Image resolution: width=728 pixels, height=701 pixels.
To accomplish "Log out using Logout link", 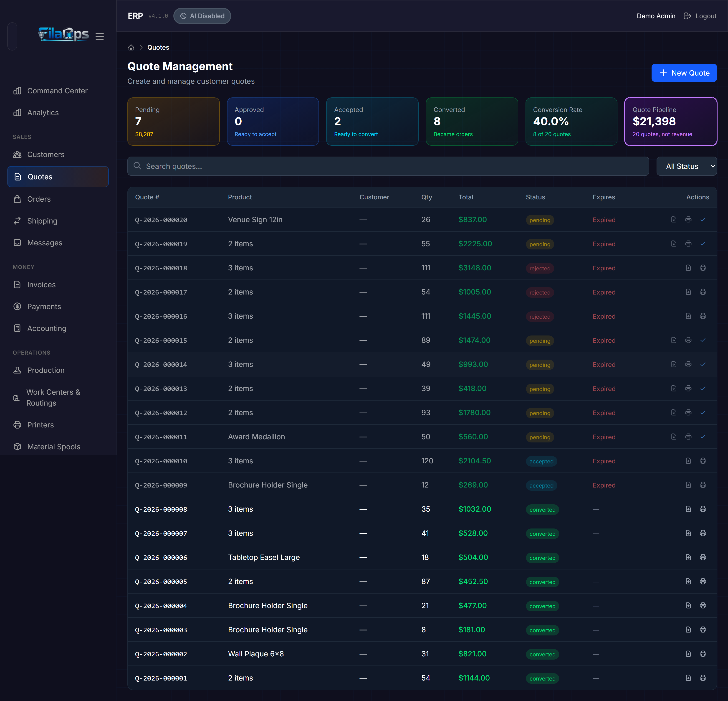I will (x=700, y=16).
